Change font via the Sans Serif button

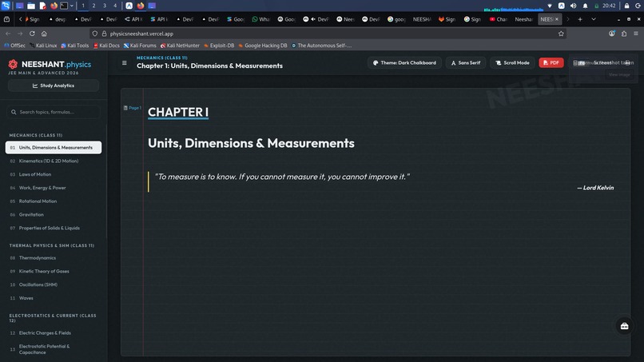click(x=466, y=63)
